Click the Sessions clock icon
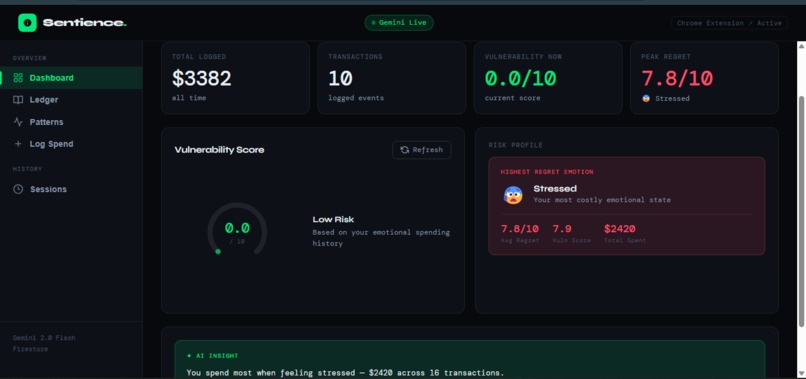Screen dimensions: 806x379 tap(18, 189)
